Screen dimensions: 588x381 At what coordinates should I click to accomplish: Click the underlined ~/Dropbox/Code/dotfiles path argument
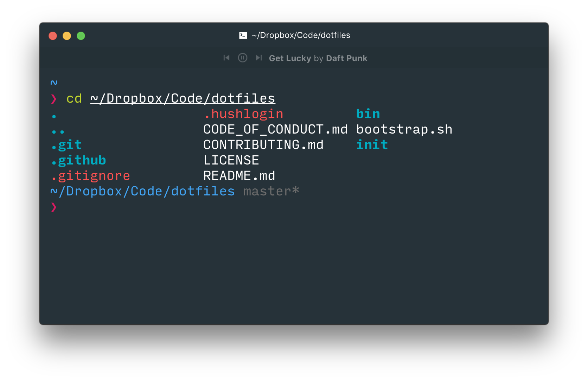click(x=183, y=99)
